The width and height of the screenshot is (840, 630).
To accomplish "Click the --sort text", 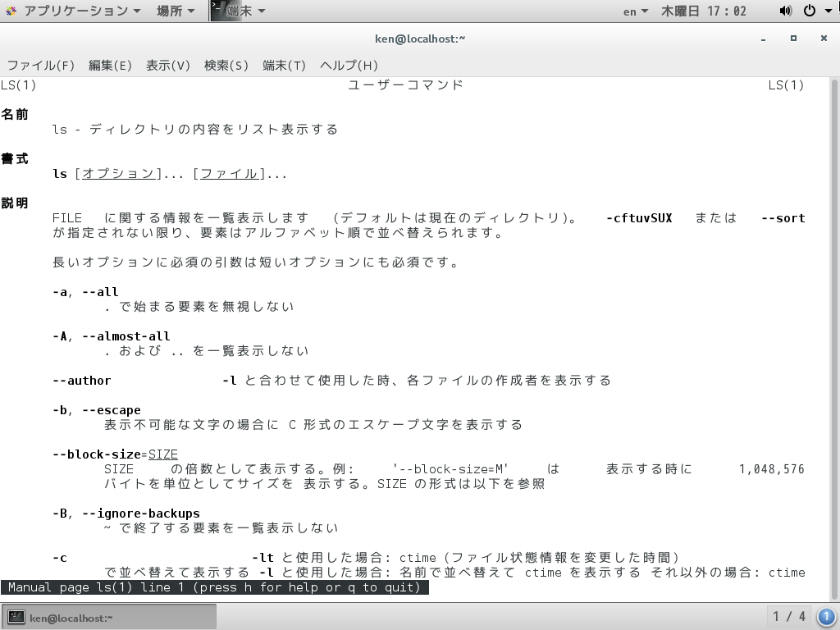I will tap(783, 218).
